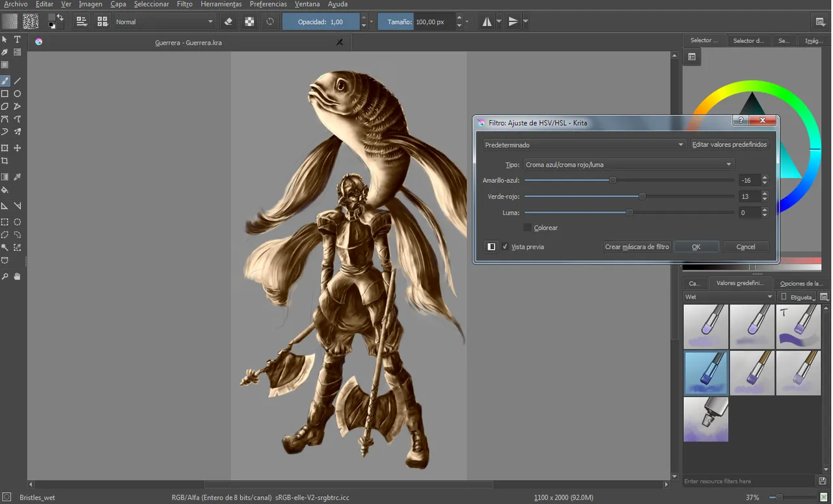Open the Herramientas menu

221,4
